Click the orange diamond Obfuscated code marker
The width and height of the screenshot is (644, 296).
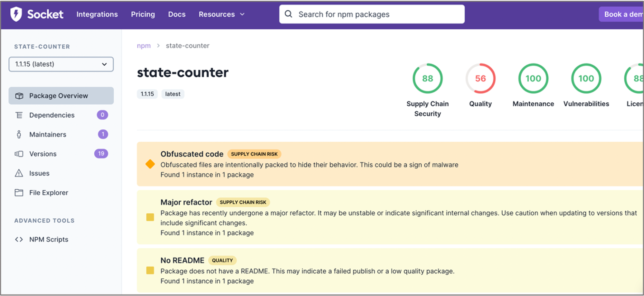tap(150, 164)
